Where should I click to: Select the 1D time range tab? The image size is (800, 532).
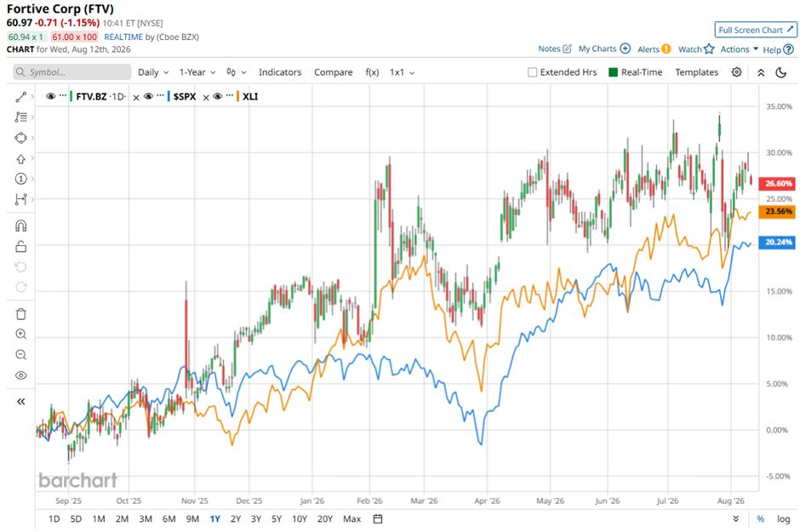[x=54, y=518]
